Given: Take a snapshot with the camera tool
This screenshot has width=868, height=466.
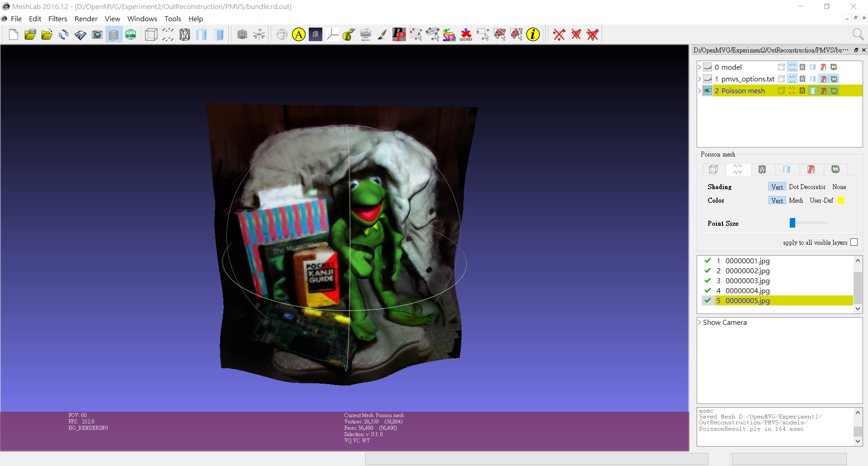Looking at the screenshot, I should (97, 34).
